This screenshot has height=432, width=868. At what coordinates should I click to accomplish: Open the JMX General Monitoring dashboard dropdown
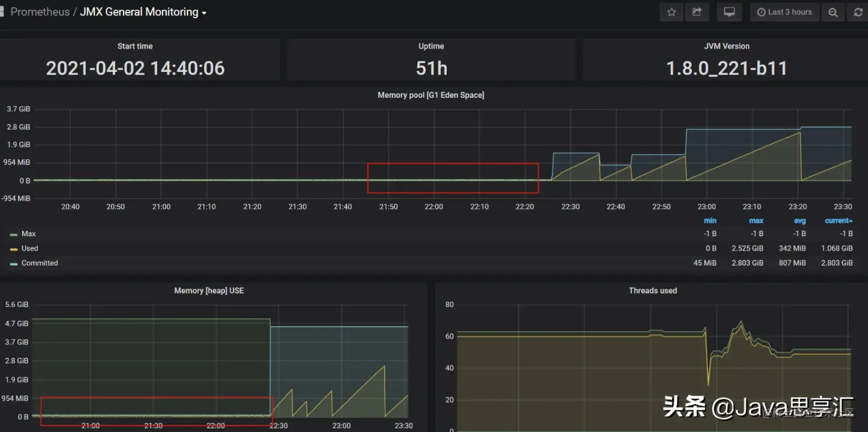(143, 12)
